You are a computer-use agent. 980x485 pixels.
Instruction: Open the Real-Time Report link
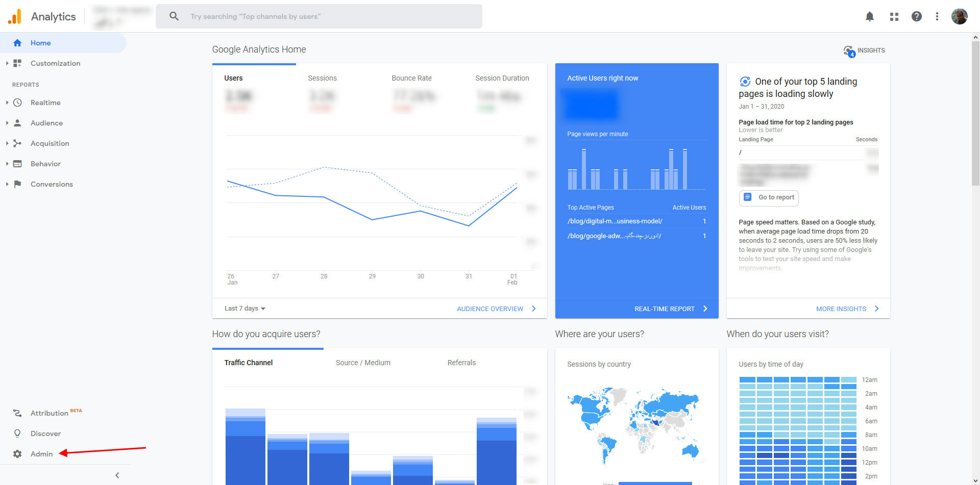664,309
